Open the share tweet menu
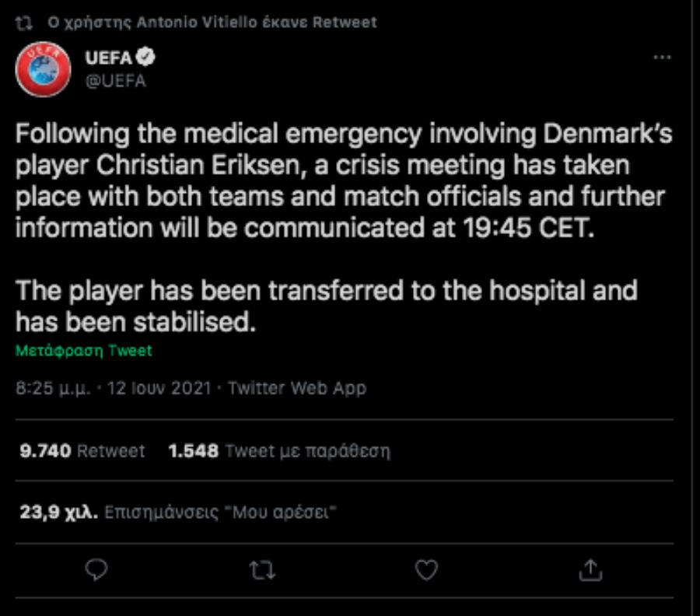The image size is (700, 616). point(591,570)
